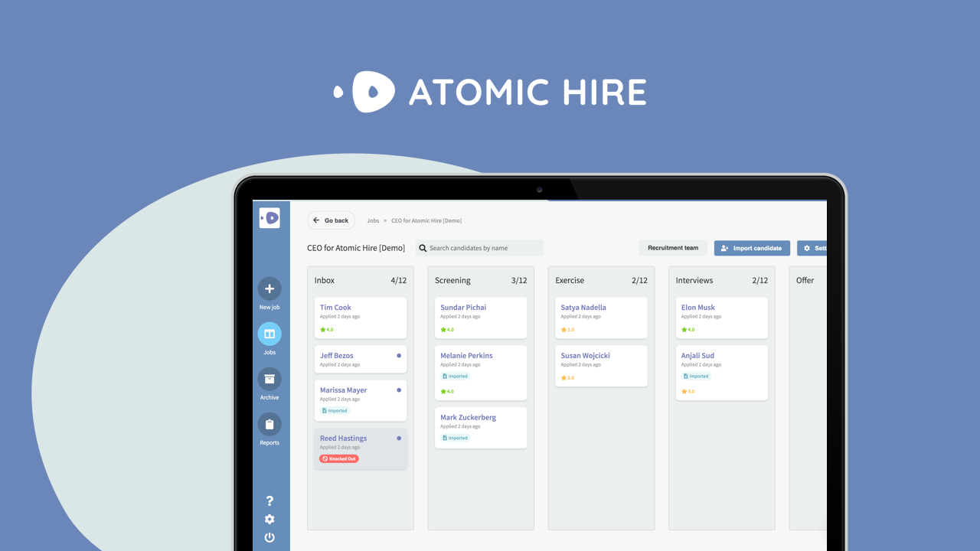Screen dimensions: 980x551
Task: Click the star rating on Melanie Perkins
Action: (x=447, y=392)
